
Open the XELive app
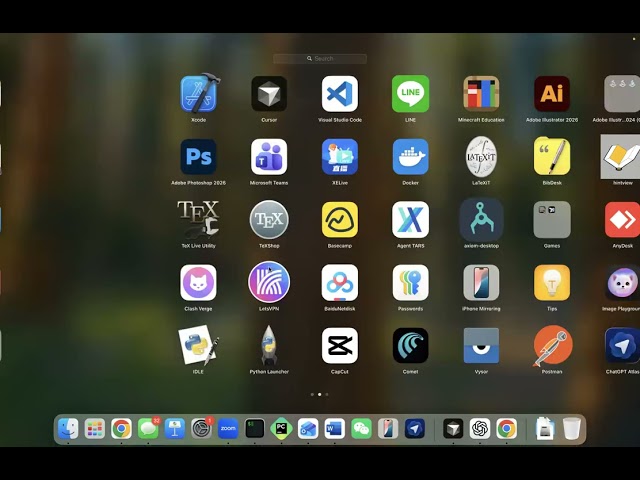pos(340,157)
